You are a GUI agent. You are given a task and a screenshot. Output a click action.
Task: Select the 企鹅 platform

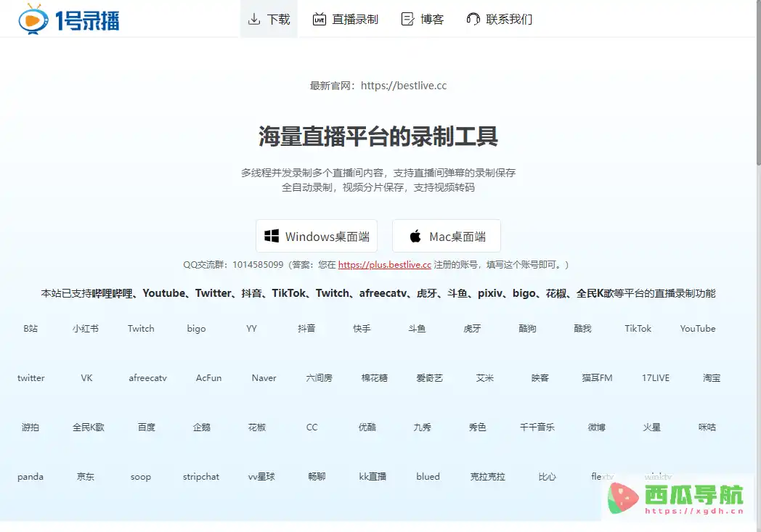pyautogui.click(x=201, y=427)
